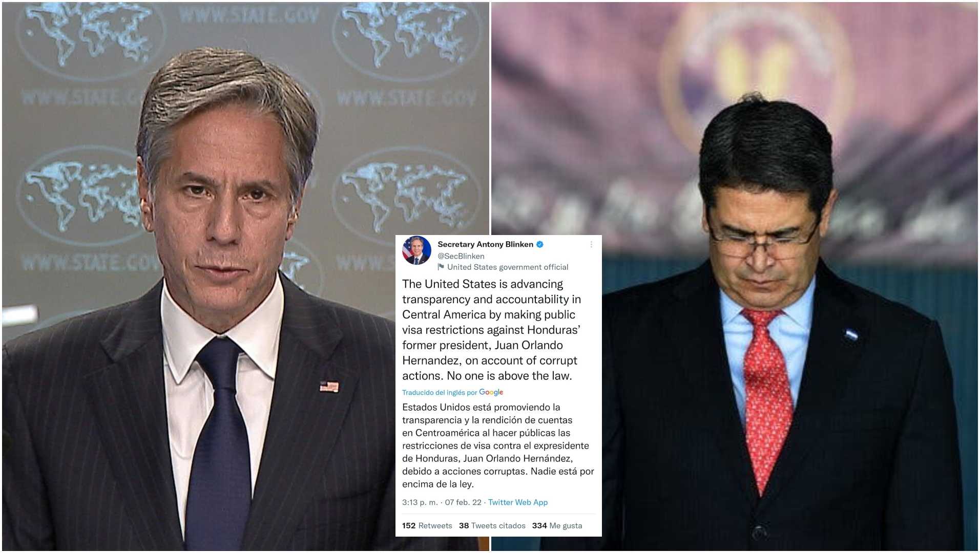Click the SecBlinken profile avatar

tap(416, 250)
